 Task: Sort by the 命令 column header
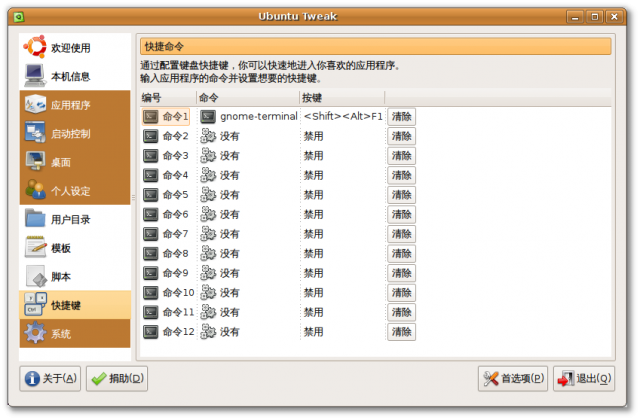(x=248, y=98)
